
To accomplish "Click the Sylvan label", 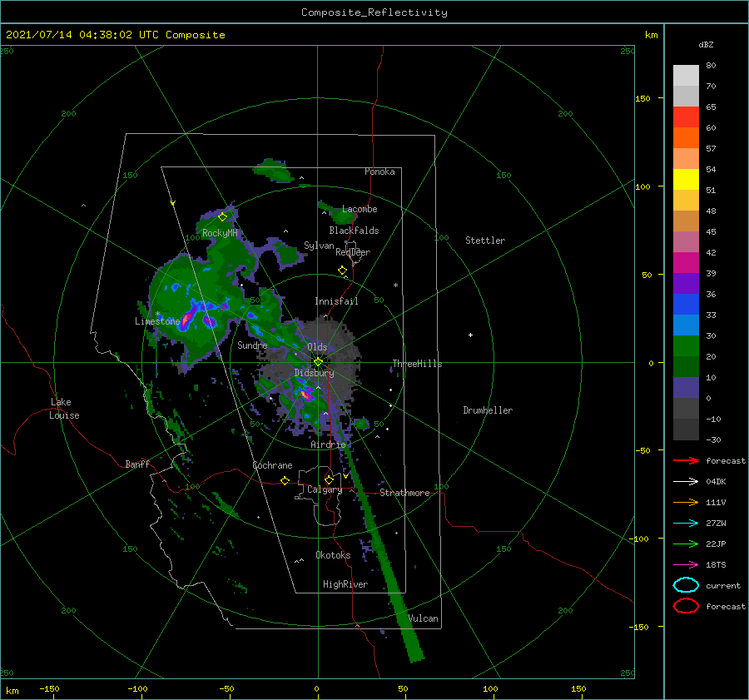I will click(319, 246).
